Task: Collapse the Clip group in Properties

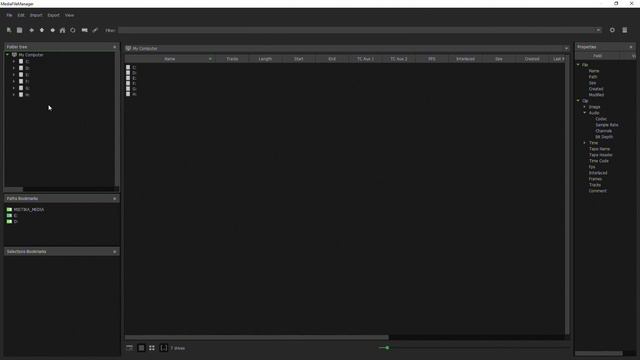Action: (x=578, y=100)
